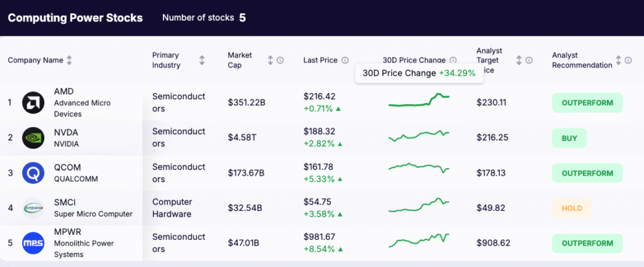644x267 pixels.
Task: Open the NVDA ticker link
Action: click(65, 132)
